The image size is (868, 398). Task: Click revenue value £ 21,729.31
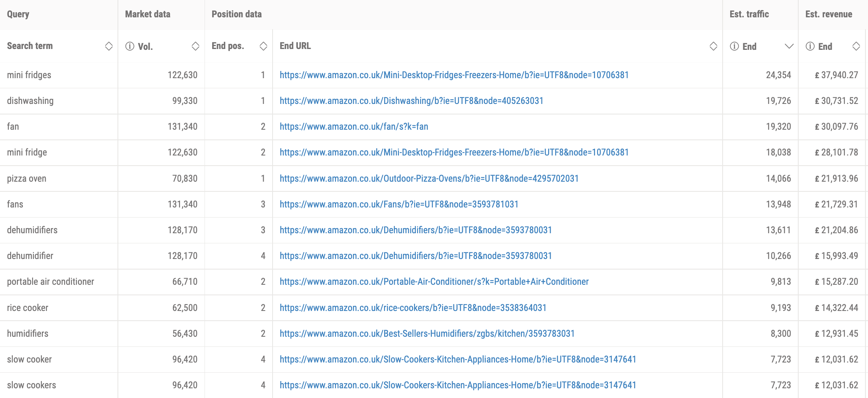(x=837, y=204)
